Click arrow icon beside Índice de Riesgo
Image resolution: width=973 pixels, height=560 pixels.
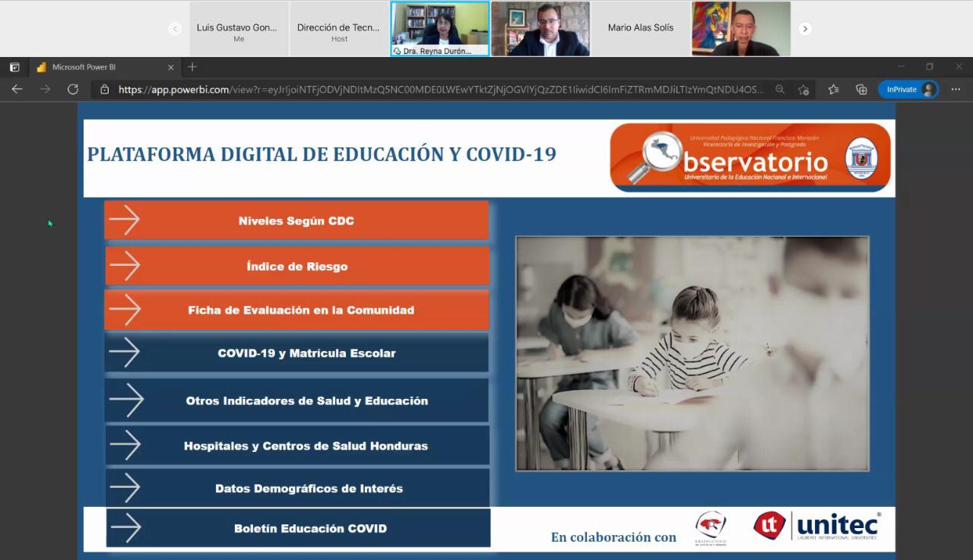point(125,266)
